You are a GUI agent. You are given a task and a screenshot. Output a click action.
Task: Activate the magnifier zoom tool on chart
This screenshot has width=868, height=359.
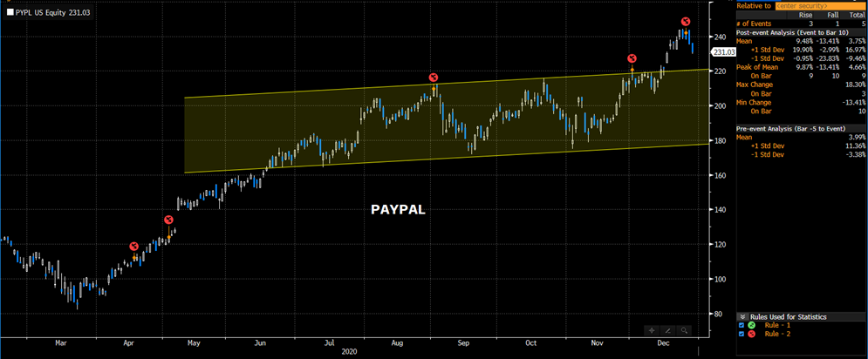click(684, 330)
